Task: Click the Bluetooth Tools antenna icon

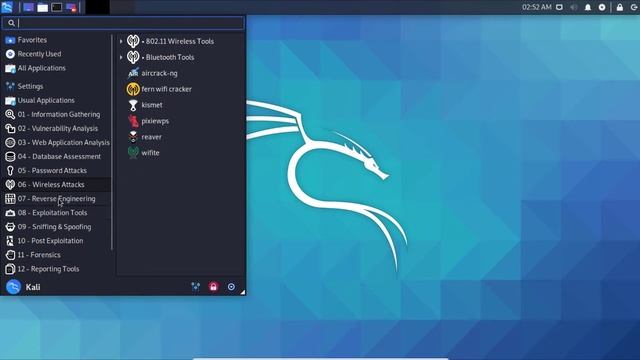Action: 133,57
